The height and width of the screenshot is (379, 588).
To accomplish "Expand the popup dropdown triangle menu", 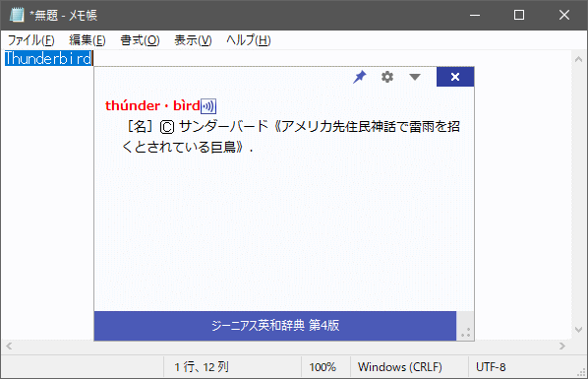I will (x=414, y=77).
